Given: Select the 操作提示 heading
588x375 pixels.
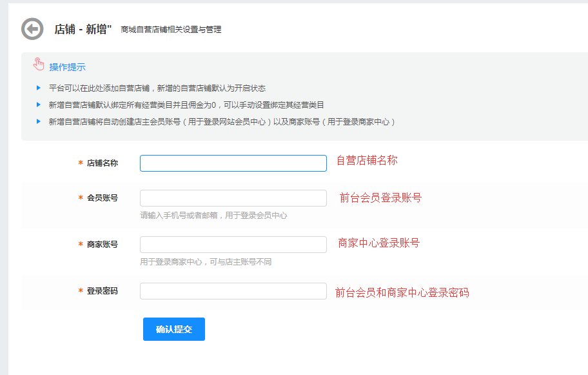Looking at the screenshot, I should (x=67, y=67).
